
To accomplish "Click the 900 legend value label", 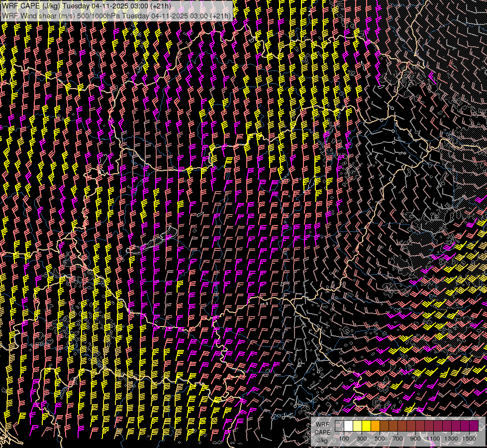I will coord(415,439).
